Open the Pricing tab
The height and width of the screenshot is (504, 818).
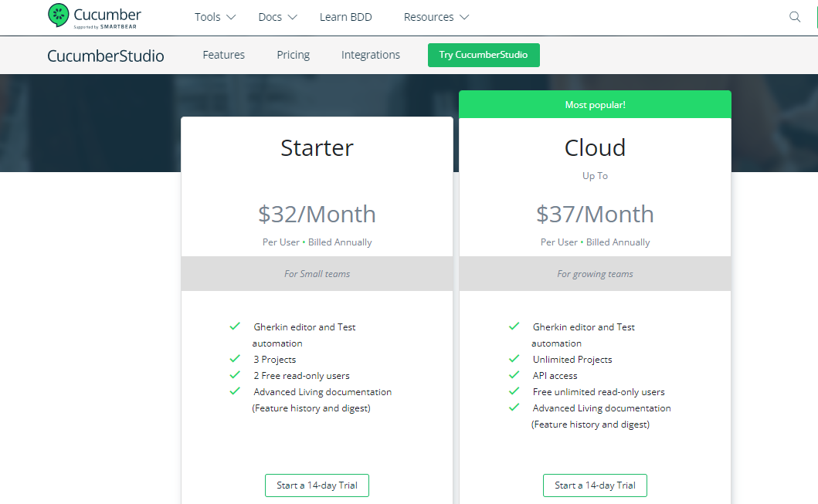point(294,55)
